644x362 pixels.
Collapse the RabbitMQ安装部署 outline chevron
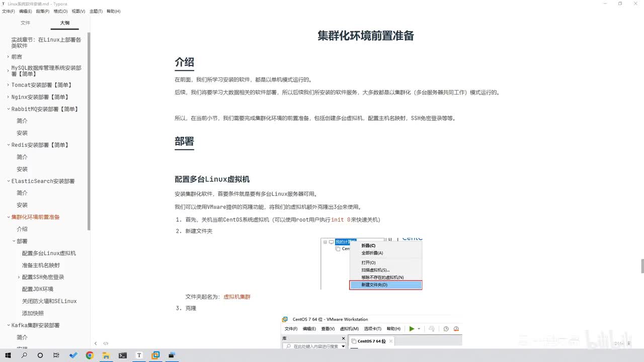pos(8,109)
